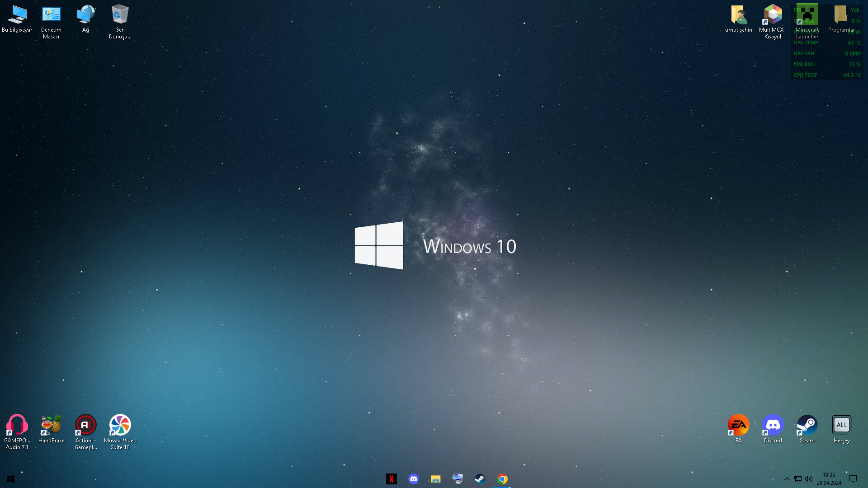
Task: Click the CPU KUL 13 % reading
Action: pyautogui.click(x=827, y=64)
